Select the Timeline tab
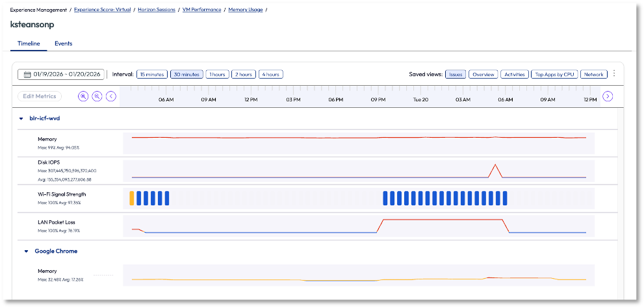Viewport: 644px width, 308px height. tap(28, 44)
